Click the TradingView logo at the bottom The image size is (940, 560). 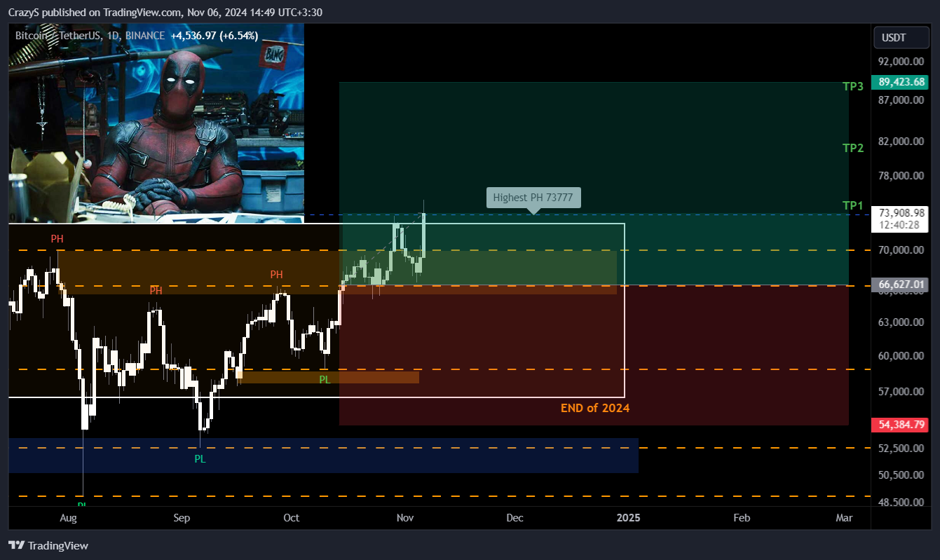[x=48, y=545]
